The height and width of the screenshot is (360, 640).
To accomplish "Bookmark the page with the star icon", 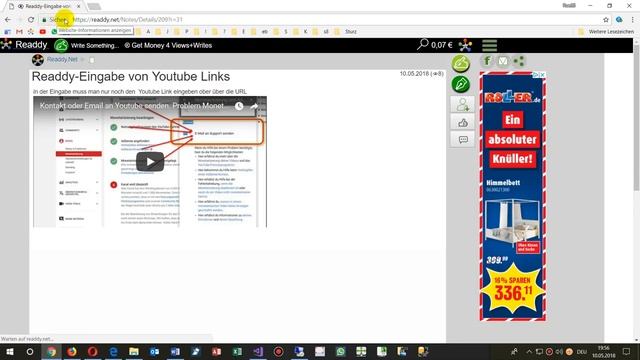I will [606, 20].
